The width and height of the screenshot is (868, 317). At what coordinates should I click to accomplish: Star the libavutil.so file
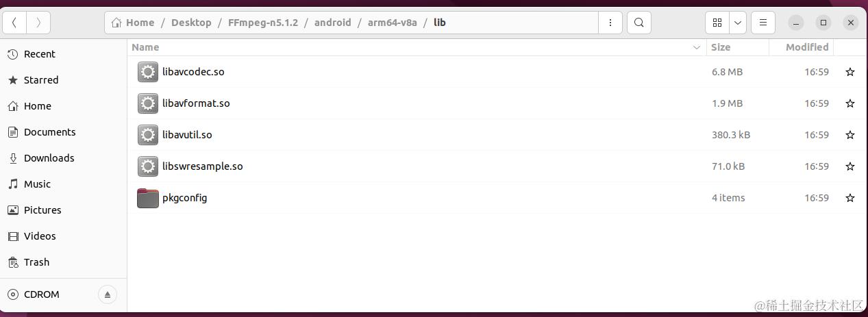850,135
